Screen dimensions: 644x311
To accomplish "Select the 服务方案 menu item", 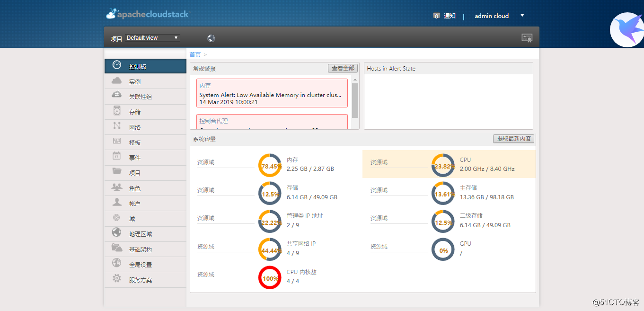I will pos(146,280).
